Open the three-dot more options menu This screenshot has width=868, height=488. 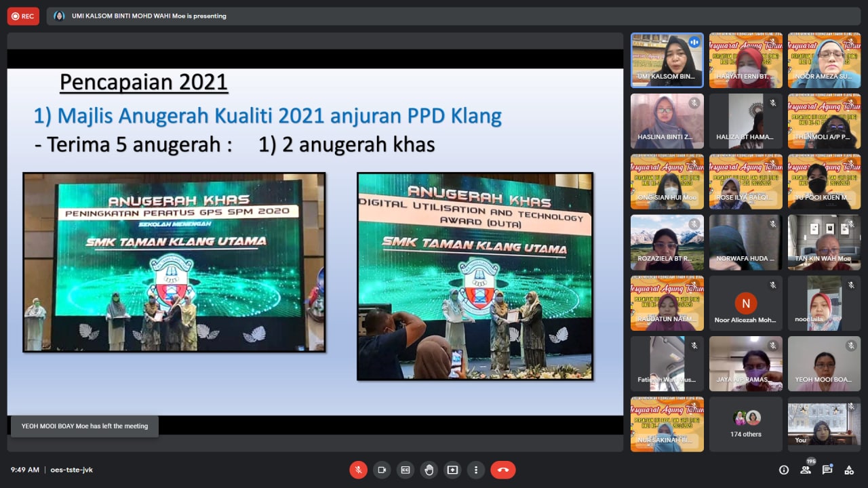pyautogui.click(x=476, y=470)
